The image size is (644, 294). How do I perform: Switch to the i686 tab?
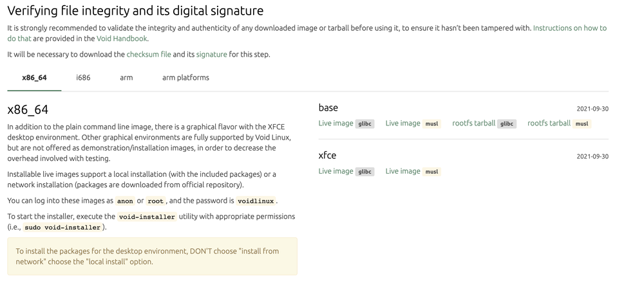[x=83, y=78]
